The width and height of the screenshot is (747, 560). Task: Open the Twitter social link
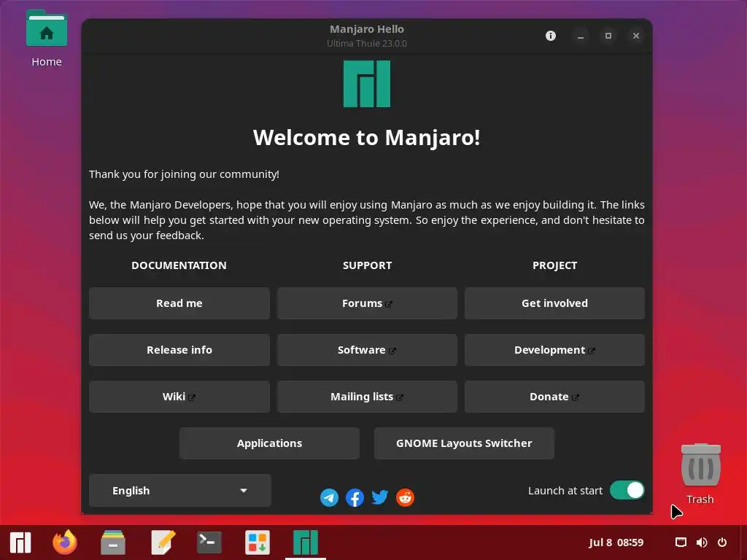tap(379, 497)
